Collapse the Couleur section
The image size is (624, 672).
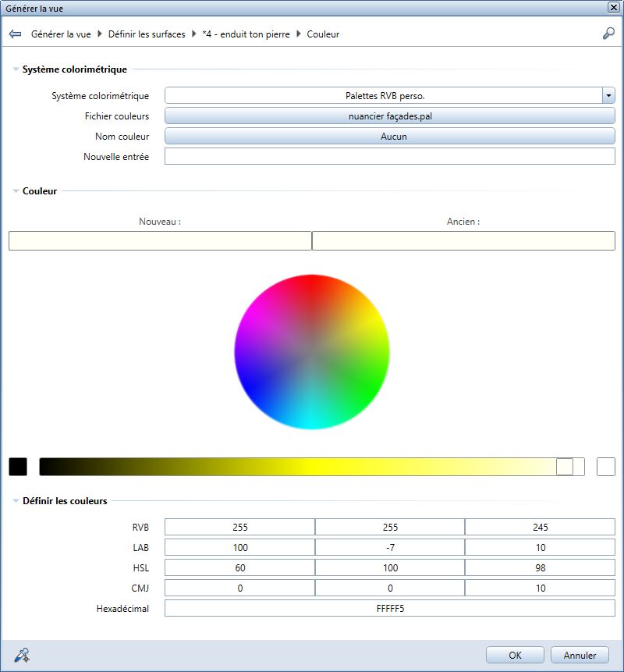click(x=16, y=190)
